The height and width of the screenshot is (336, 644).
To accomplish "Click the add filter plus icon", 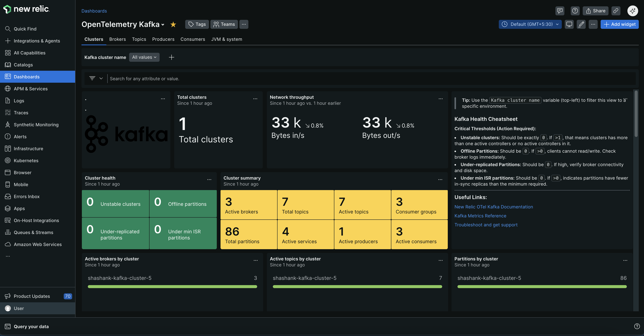I will [172, 57].
